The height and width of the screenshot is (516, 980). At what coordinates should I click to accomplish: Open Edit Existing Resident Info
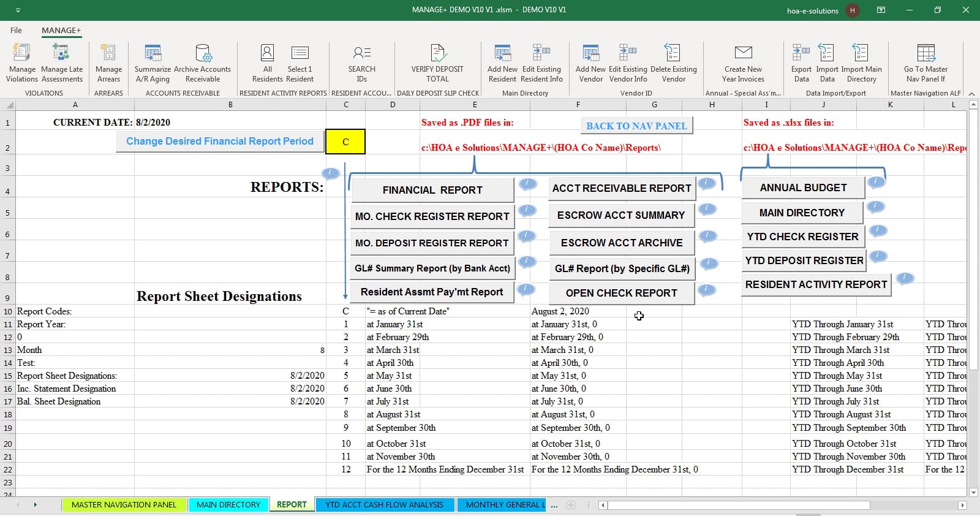(541, 63)
